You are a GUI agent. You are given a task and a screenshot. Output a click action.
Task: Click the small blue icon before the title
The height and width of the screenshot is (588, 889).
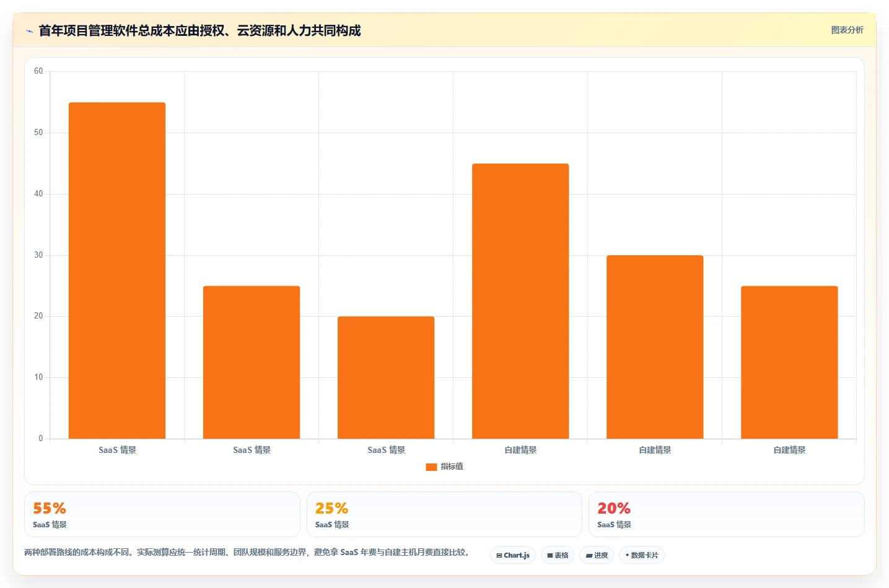tap(29, 31)
